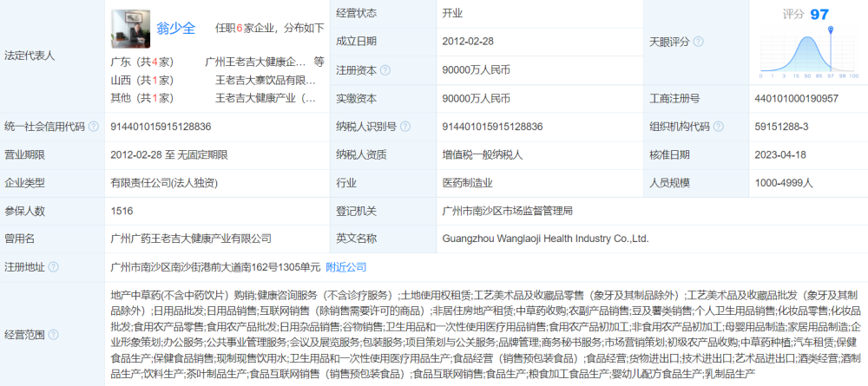868x386 pixels.
Task: Click the 企业类型 row label
Action: point(24,183)
